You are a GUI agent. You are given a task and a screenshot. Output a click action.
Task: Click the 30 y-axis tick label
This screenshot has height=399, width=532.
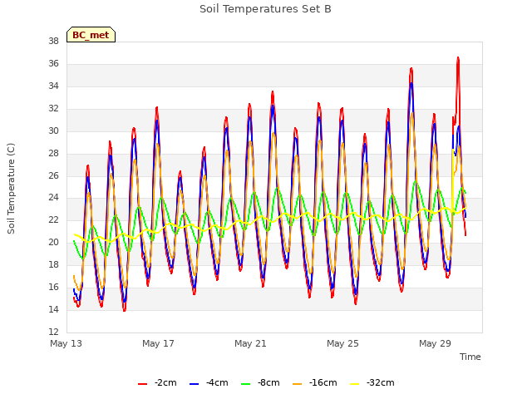pyautogui.click(x=53, y=131)
